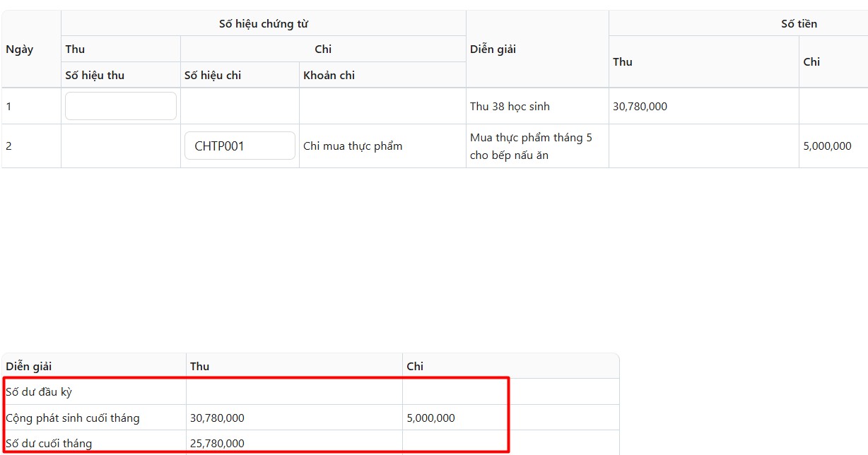Image resolution: width=868 pixels, height=455 pixels.
Task: Click the Số hiệu chi field containing CHTP001
Action: pos(240,146)
